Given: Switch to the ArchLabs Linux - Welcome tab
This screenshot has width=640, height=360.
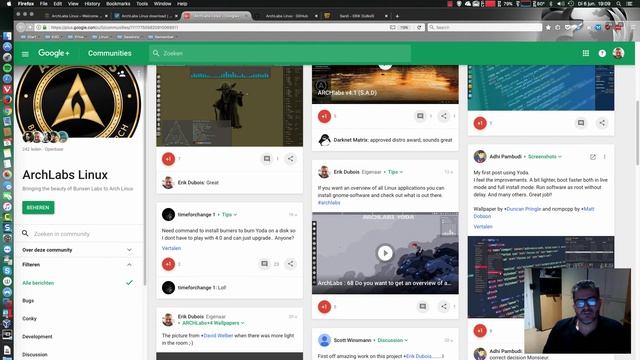Looking at the screenshot, I should (x=76, y=16).
